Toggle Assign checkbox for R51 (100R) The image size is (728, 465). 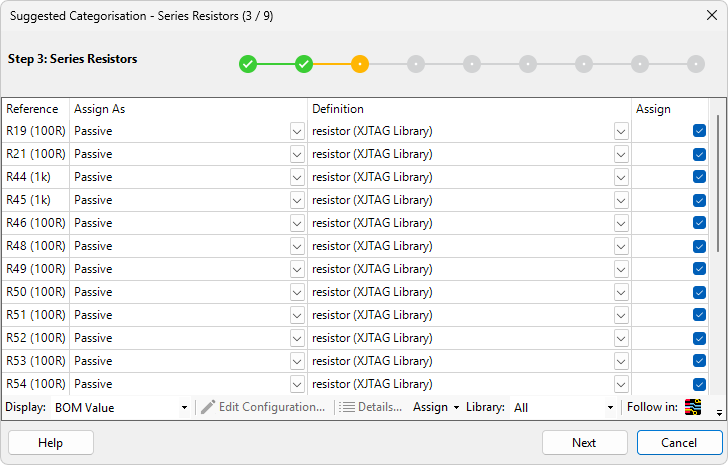tap(699, 315)
